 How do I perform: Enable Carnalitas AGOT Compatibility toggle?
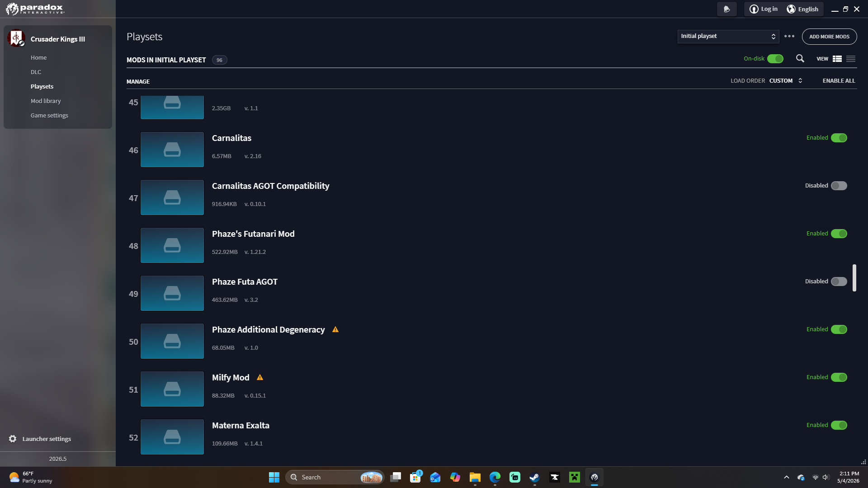[839, 186]
